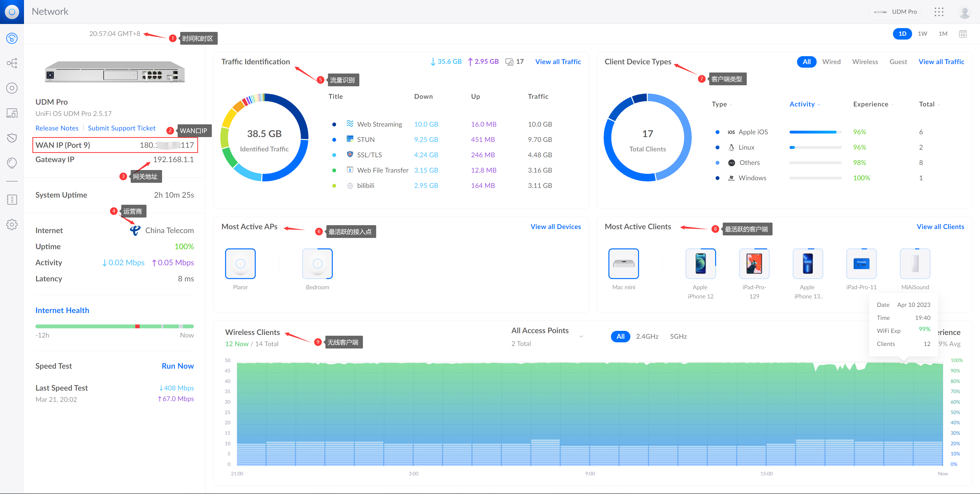Screen dimensions: 980x494
Task: Sort device types by Total column
Action: pyautogui.click(x=929, y=104)
